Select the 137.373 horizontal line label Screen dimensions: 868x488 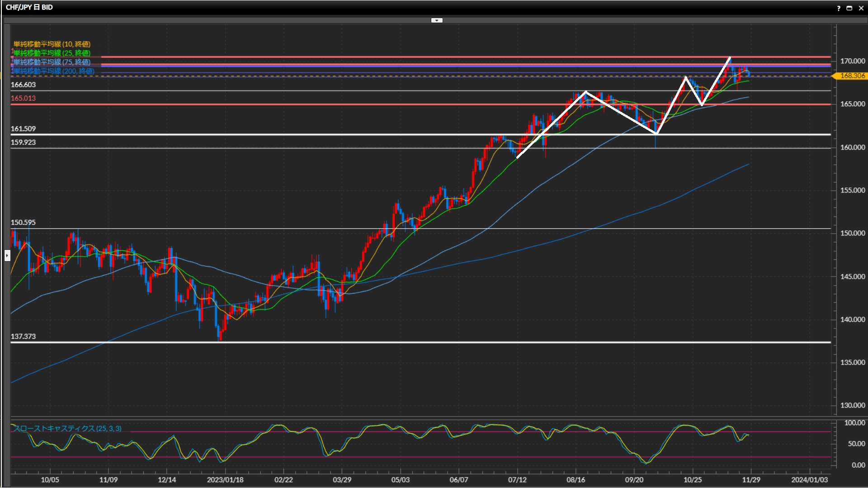pos(23,337)
